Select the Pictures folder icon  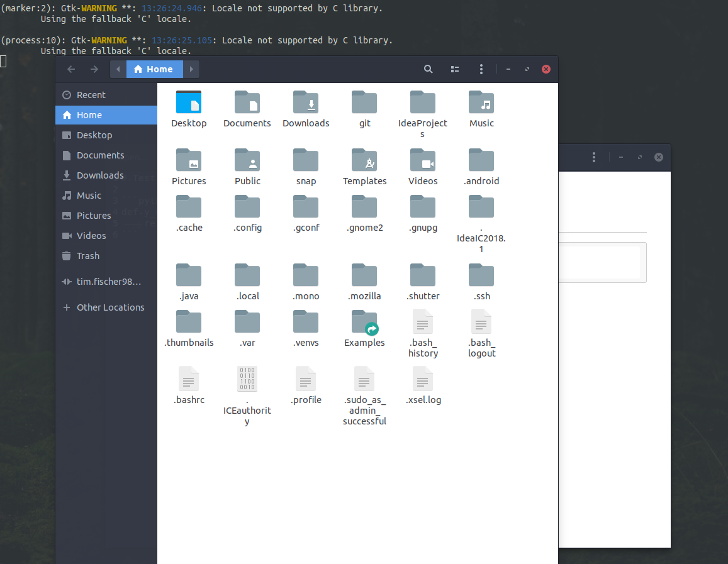coord(189,160)
